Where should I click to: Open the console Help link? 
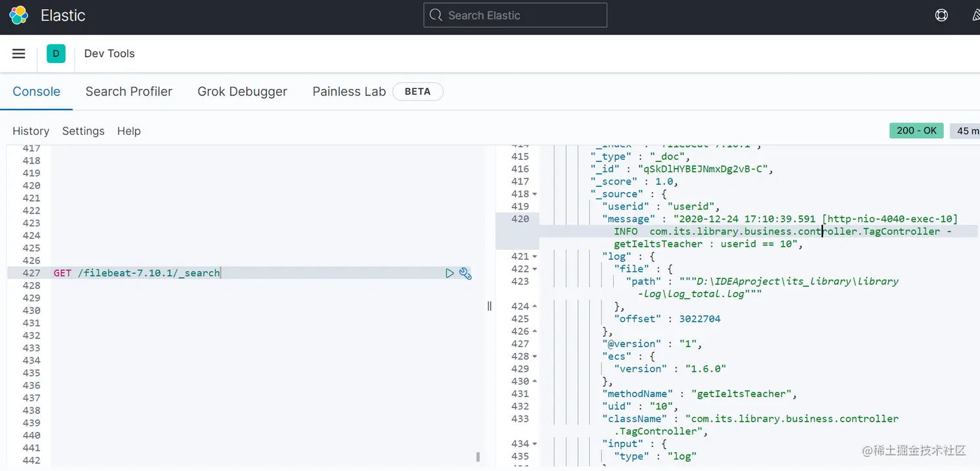pos(129,131)
